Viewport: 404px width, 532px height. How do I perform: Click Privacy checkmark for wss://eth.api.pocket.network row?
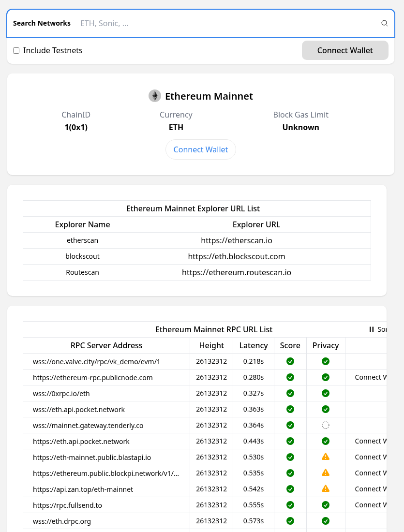tap(326, 409)
